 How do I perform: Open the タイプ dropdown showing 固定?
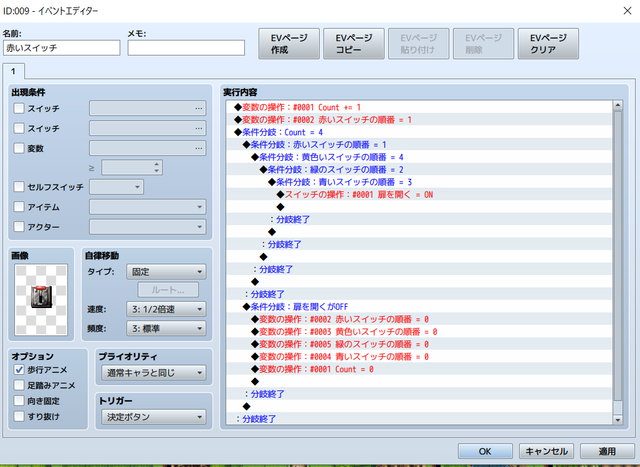pos(166,272)
